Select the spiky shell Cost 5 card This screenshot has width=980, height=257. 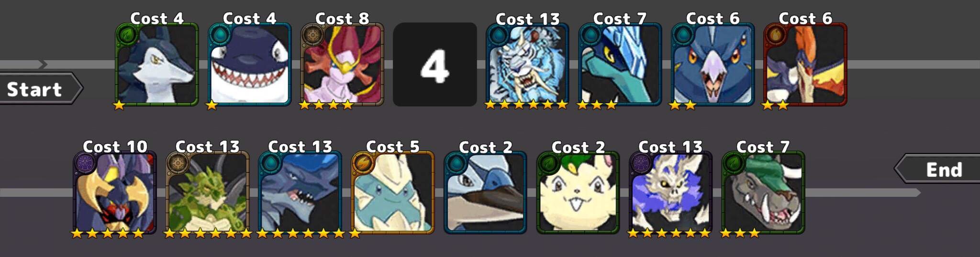tap(393, 193)
